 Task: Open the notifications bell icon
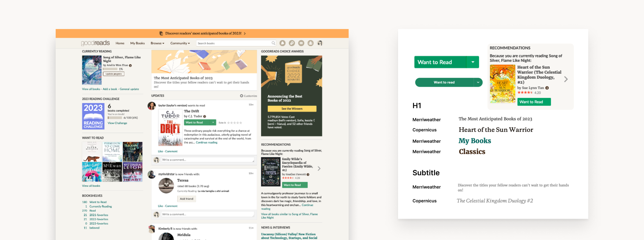pos(282,43)
